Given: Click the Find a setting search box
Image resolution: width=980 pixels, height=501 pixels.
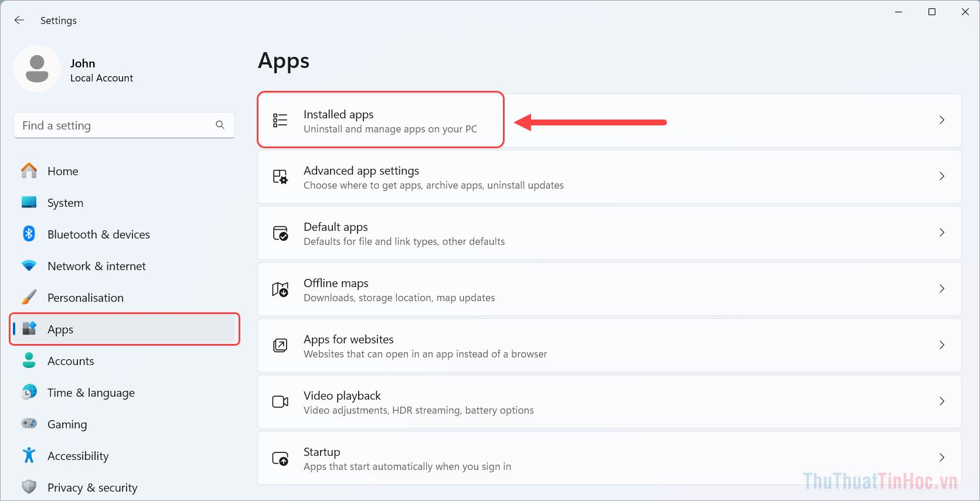Looking at the screenshot, I should point(124,125).
